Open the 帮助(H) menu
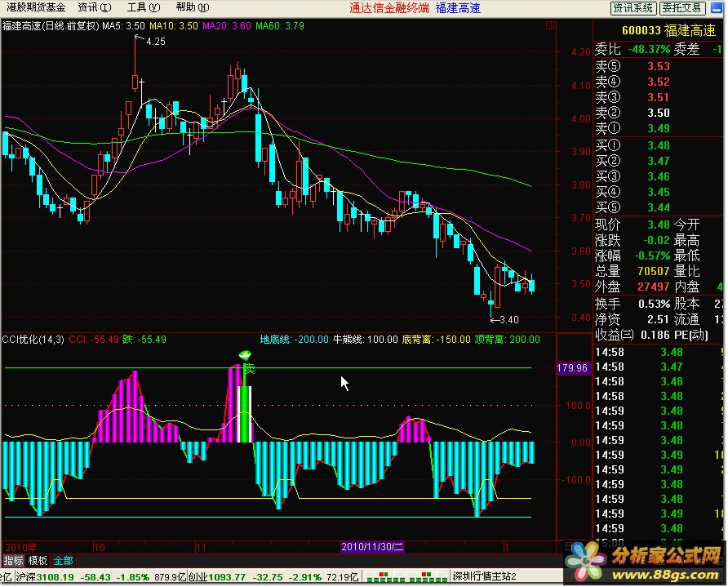 click(x=193, y=7)
